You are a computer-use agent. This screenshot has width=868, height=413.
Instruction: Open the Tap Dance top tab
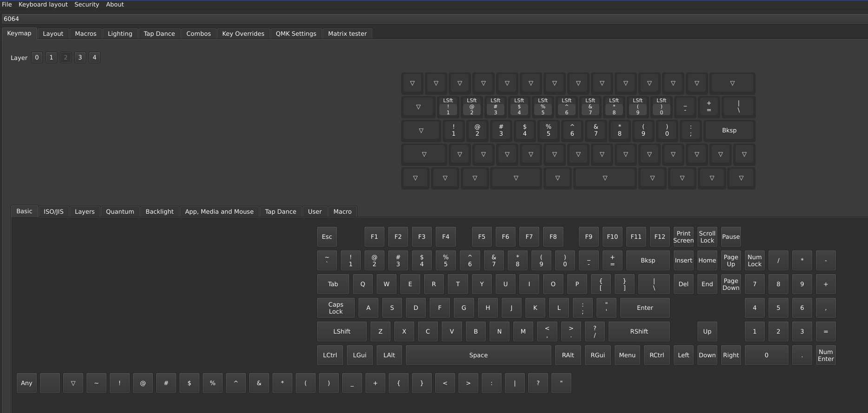pyautogui.click(x=159, y=34)
